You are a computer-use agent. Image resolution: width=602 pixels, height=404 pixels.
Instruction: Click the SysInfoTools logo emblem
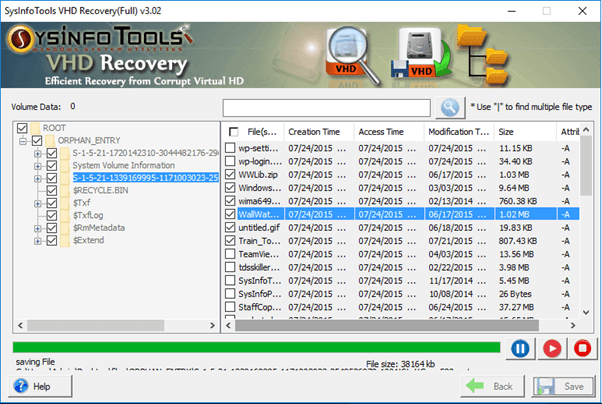click(20, 39)
